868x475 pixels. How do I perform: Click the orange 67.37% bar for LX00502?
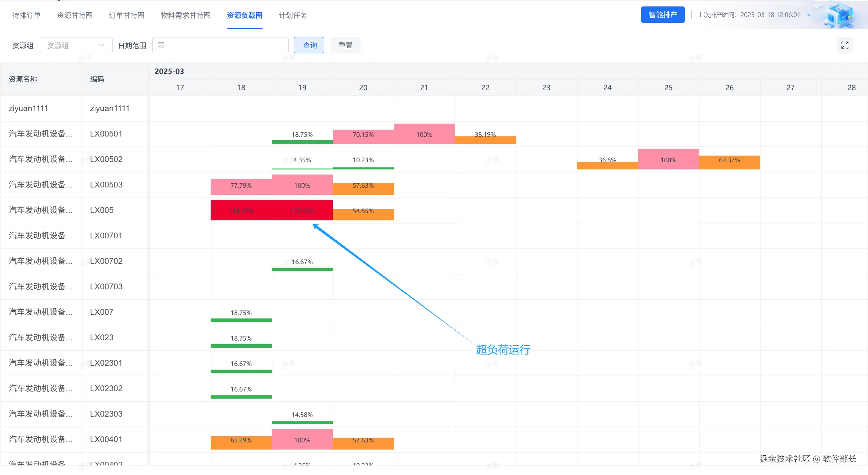pos(729,162)
